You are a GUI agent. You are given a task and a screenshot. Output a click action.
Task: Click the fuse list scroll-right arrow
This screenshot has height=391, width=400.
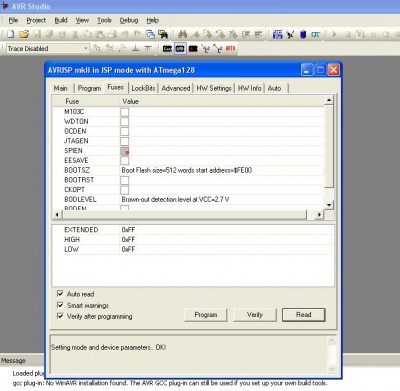point(319,215)
